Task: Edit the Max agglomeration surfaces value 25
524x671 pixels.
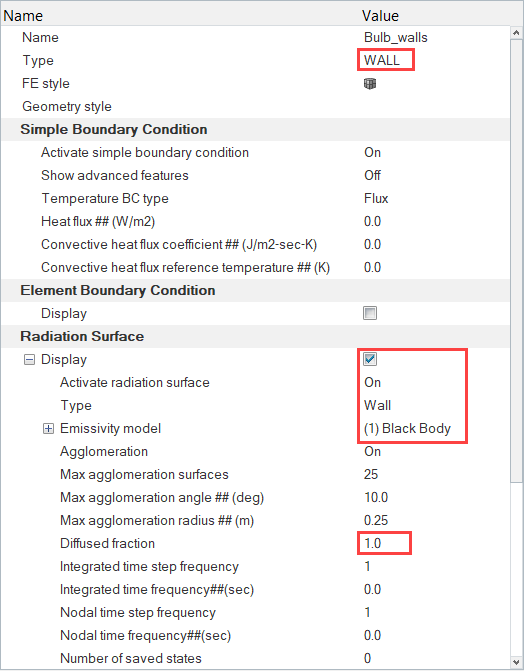Action: tap(371, 475)
